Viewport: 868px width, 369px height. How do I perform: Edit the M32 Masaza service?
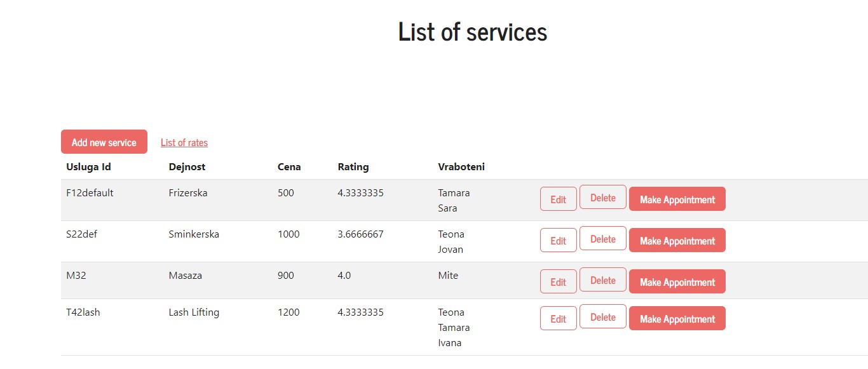(558, 281)
